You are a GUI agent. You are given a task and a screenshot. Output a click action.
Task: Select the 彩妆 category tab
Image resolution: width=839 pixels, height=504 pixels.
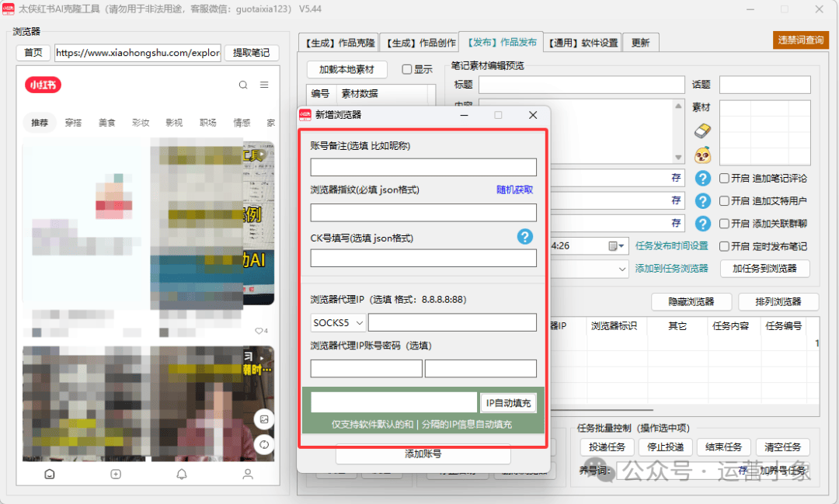(141, 123)
